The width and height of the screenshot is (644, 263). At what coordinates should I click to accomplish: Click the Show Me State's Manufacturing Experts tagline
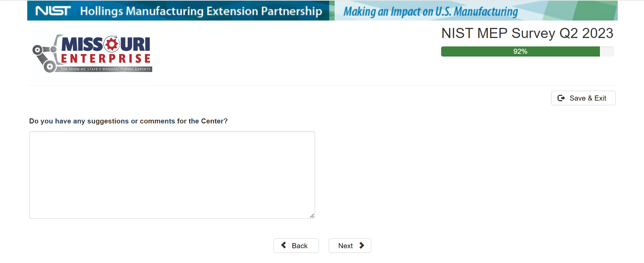click(x=105, y=69)
